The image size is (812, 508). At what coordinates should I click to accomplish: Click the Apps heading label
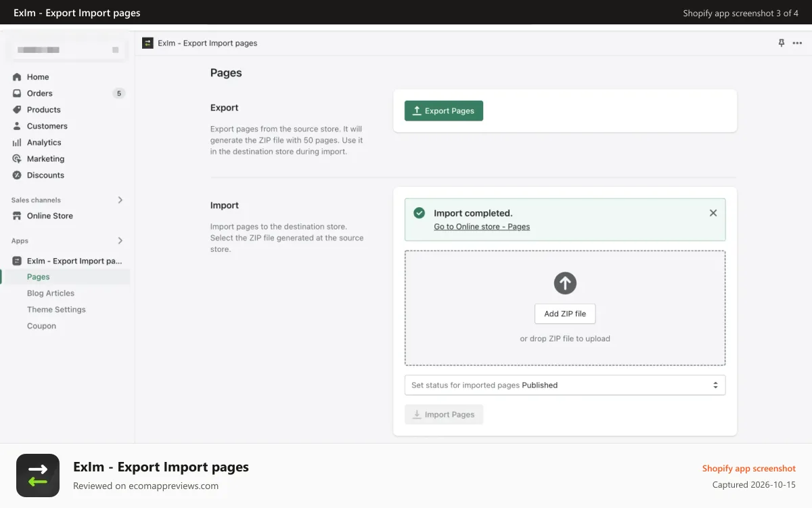click(x=20, y=240)
